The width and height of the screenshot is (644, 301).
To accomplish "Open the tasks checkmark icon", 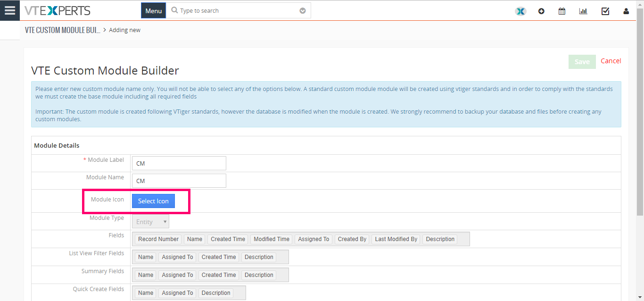I will coord(605,11).
